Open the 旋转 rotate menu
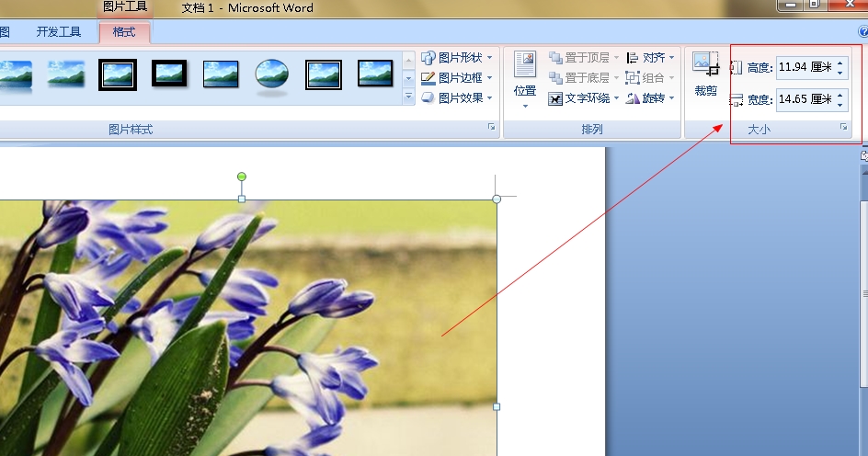Screen dimensions: 868x456 tap(650, 98)
